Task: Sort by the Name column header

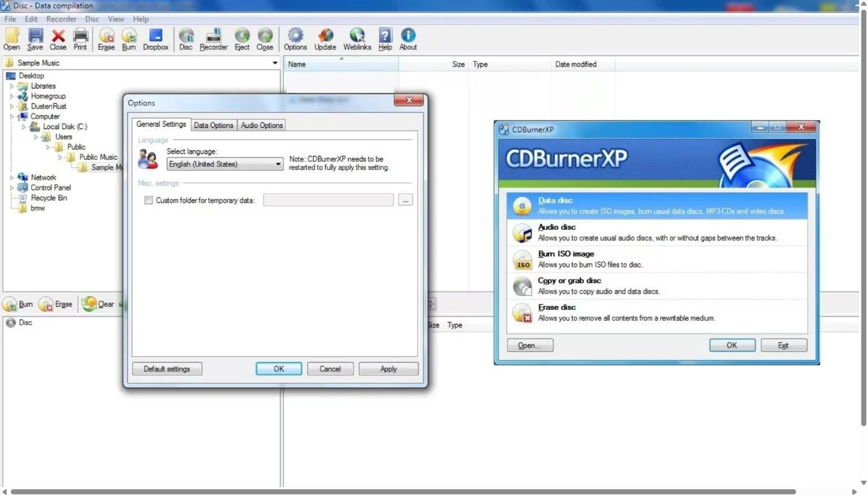Action: (341, 64)
